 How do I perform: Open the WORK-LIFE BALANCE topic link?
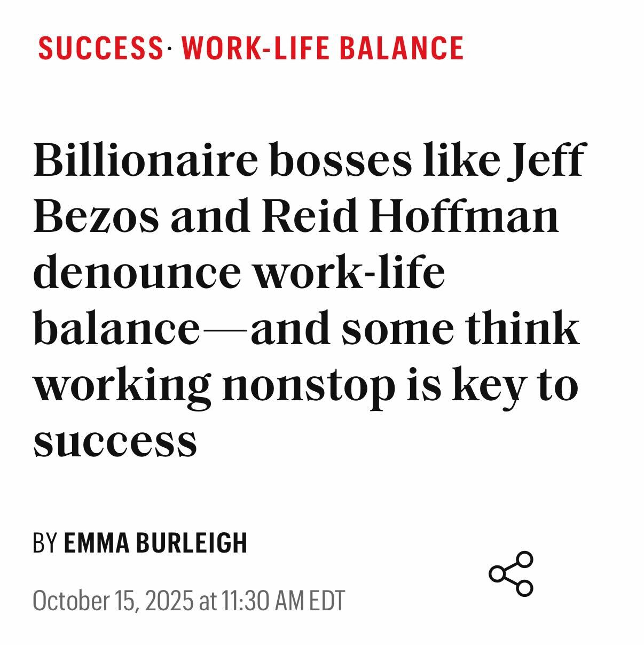point(323,48)
